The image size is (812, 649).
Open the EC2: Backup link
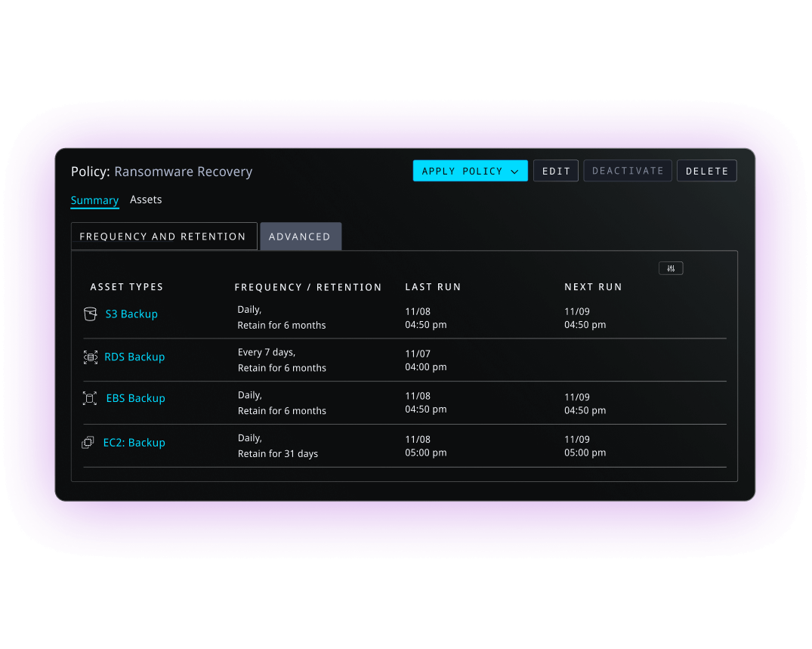[x=134, y=443]
